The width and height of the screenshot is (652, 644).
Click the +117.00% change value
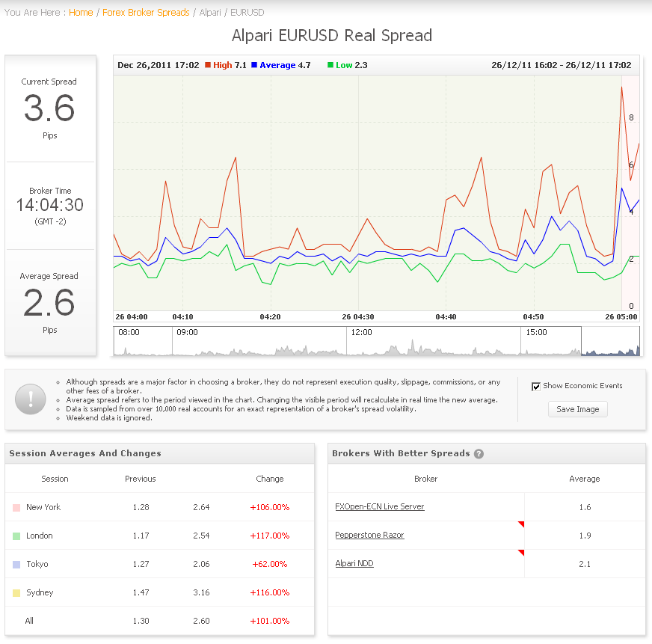[x=269, y=536]
